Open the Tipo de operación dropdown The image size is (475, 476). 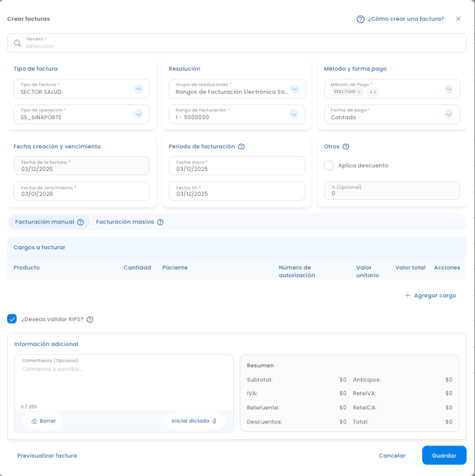138,114
